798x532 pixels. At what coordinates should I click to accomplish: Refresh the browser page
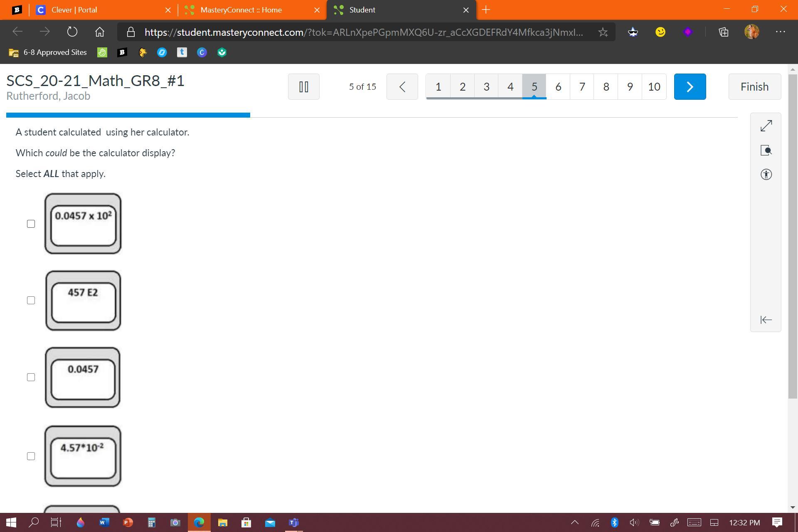coord(72,32)
